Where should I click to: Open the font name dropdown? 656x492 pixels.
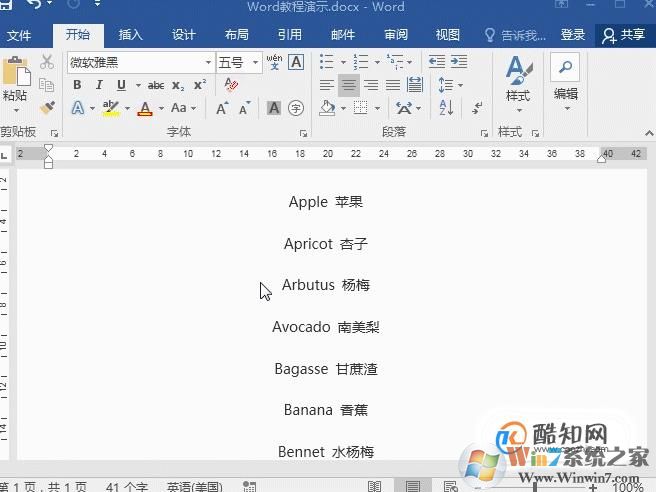208,63
